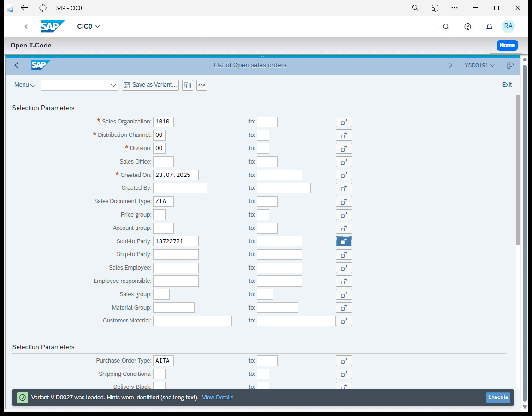Click the green success status icon
Screen dimensions: 532x416
[x=23, y=398]
